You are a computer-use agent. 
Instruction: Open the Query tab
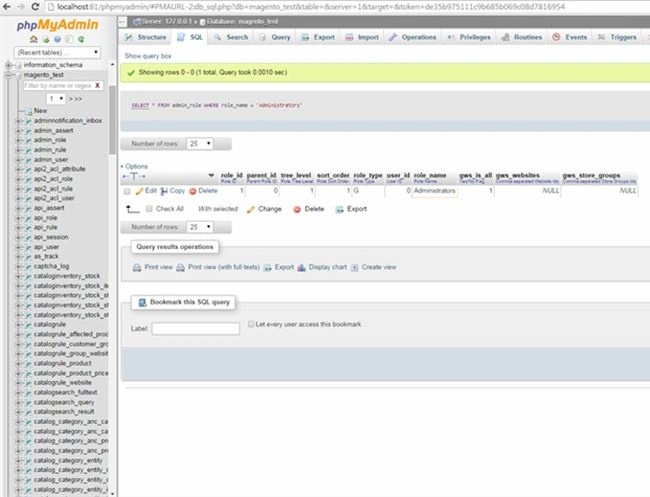pos(275,37)
